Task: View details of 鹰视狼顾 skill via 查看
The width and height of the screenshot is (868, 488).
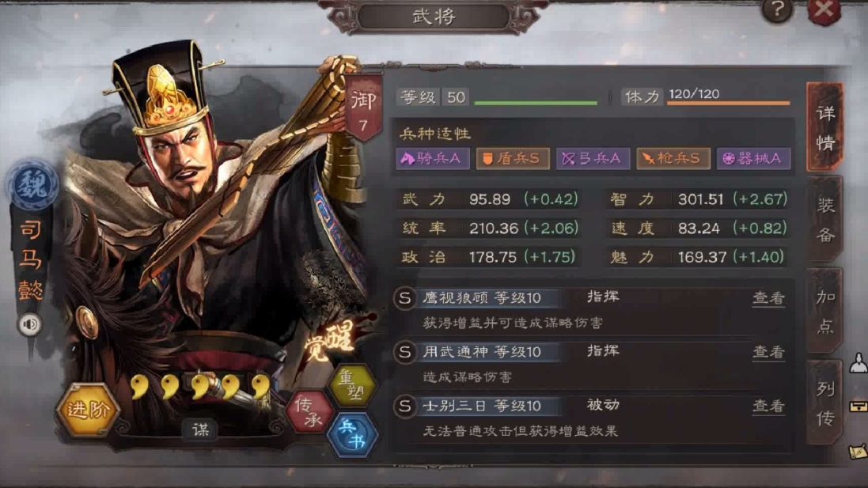Action: click(768, 299)
